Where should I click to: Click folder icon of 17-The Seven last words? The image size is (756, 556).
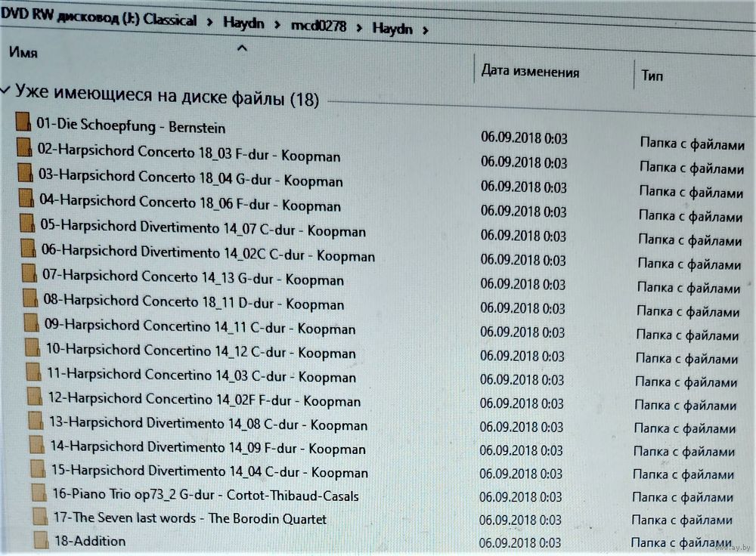[40, 516]
